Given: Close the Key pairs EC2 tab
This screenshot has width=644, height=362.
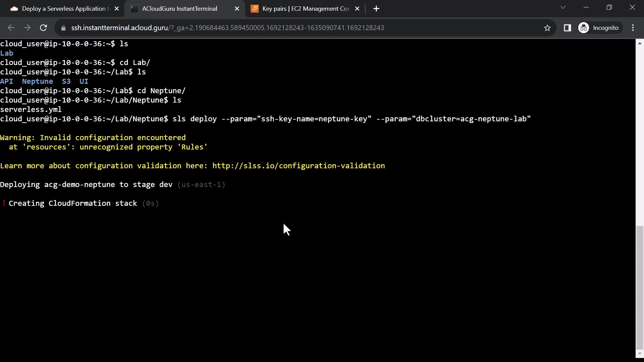Looking at the screenshot, I should pos(357,9).
